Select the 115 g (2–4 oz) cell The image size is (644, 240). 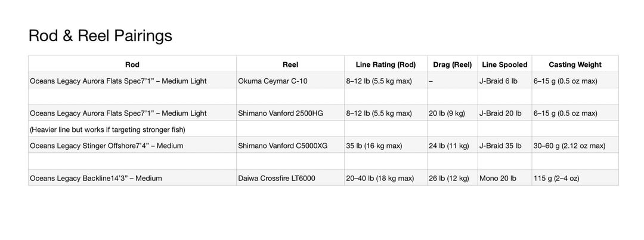coord(556,178)
